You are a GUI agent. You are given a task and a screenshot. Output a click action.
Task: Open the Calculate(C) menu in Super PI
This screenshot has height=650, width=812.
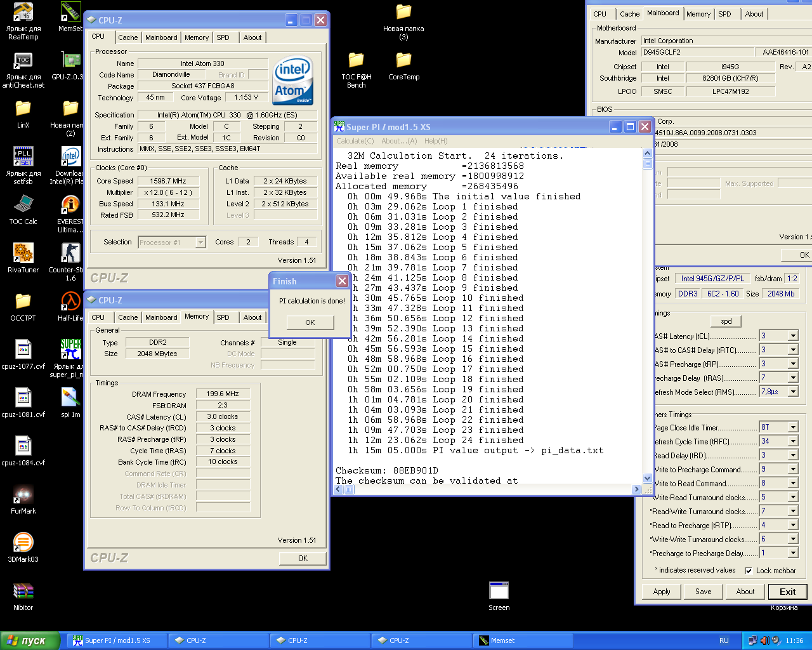355,141
